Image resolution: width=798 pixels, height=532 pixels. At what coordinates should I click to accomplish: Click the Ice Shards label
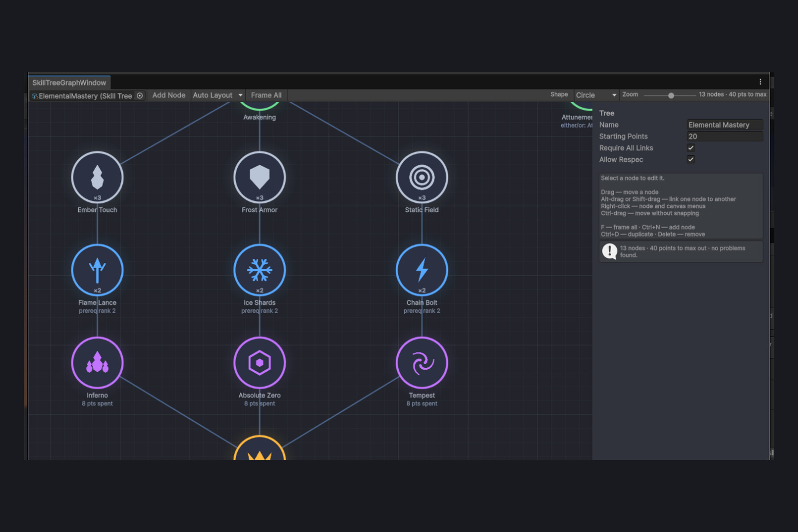coord(259,302)
